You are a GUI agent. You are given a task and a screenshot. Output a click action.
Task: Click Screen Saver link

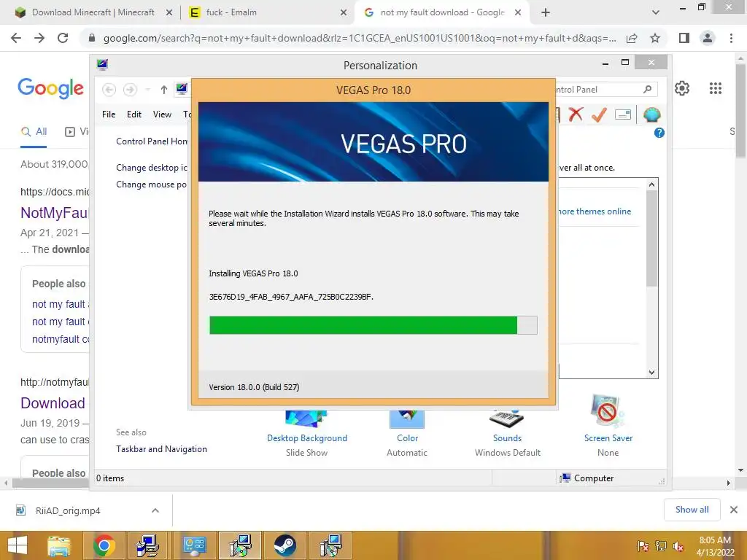pyautogui.click(x=608, y=438)
